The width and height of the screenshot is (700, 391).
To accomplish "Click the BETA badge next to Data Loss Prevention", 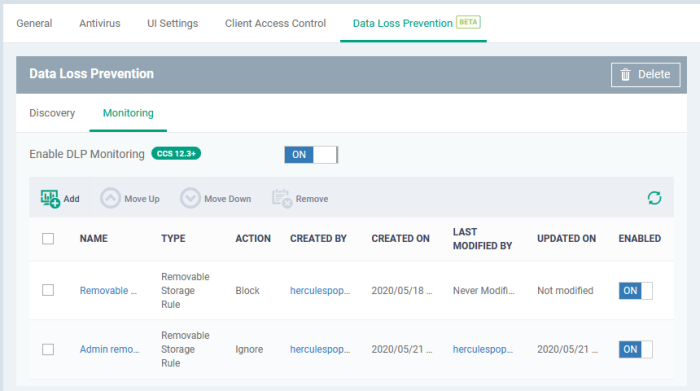I will (468, 22).
